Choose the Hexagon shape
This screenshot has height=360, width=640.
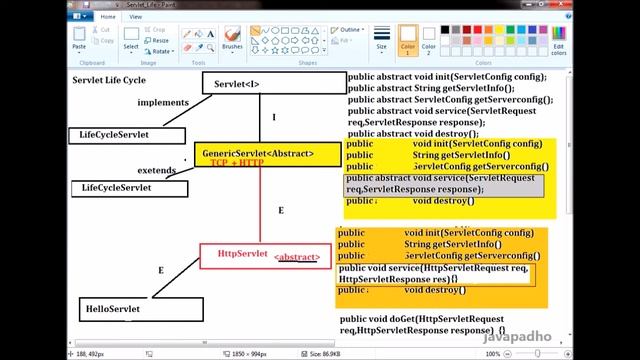coord(285,40)
